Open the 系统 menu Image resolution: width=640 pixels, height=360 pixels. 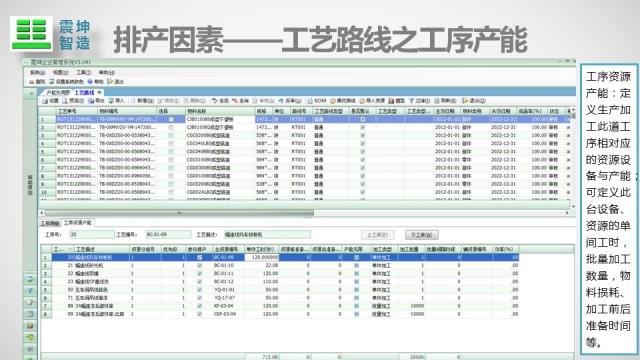[38, 73]
